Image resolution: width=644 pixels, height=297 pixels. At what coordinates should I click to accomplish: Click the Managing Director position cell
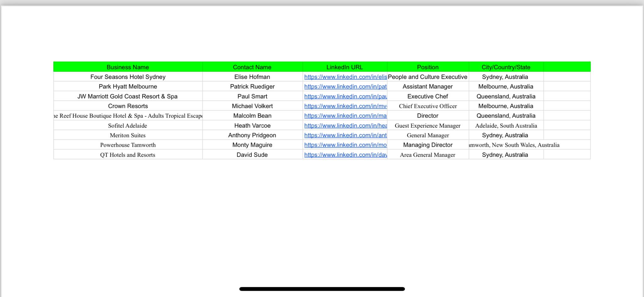pos(428,145)
